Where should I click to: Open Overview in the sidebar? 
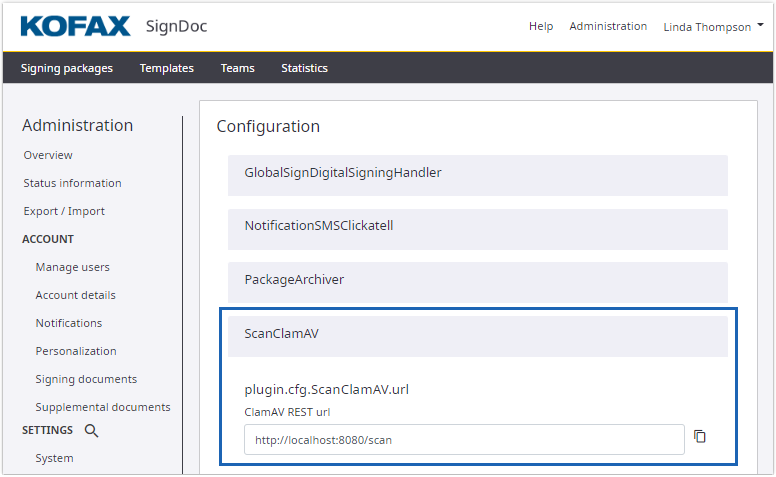click(x=48, y=155)
